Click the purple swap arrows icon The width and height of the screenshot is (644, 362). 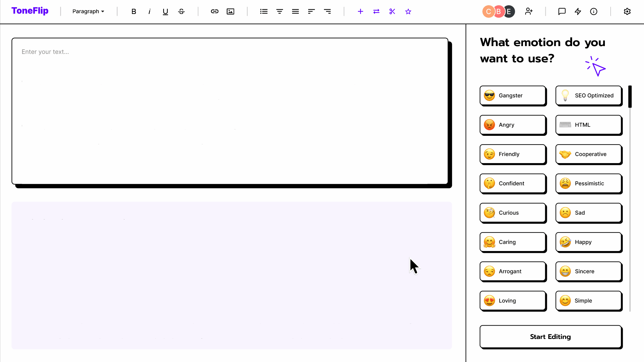pos(376,12)
